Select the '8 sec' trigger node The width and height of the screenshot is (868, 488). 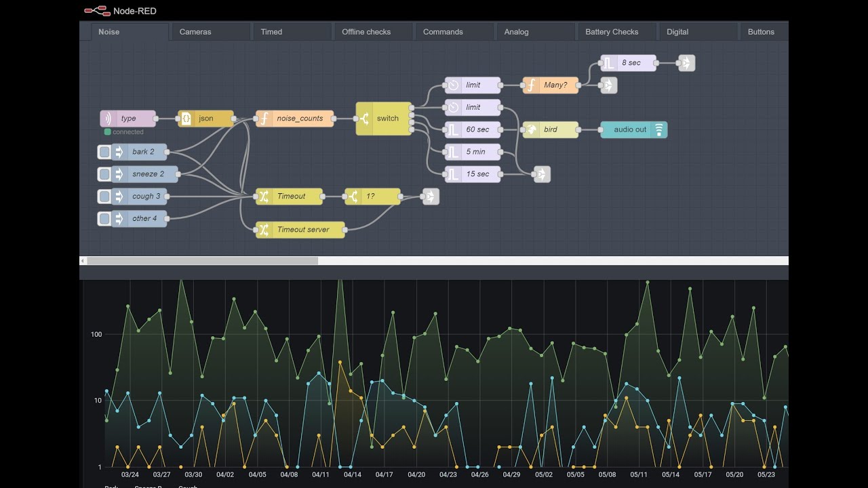click(629, 63)
